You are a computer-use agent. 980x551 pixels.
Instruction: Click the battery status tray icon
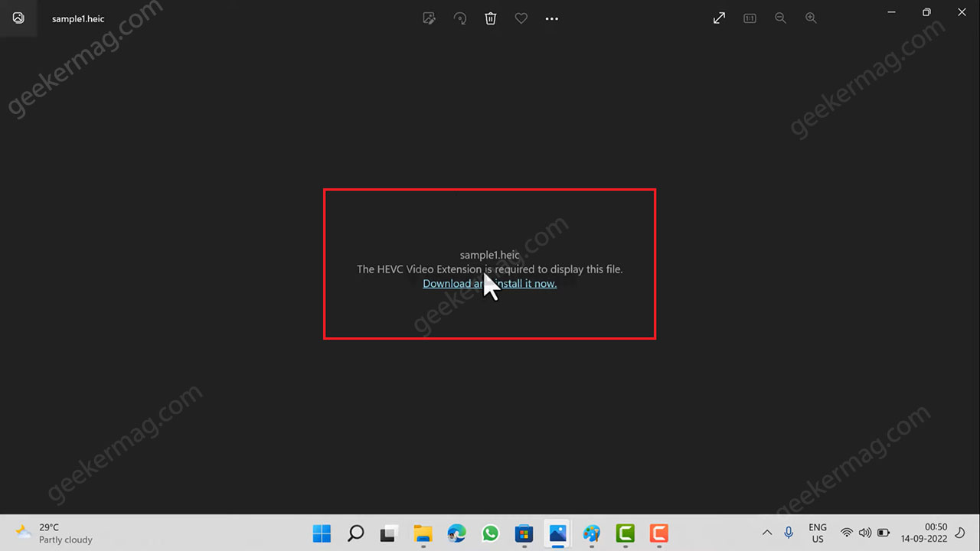[x=884, y=533]
